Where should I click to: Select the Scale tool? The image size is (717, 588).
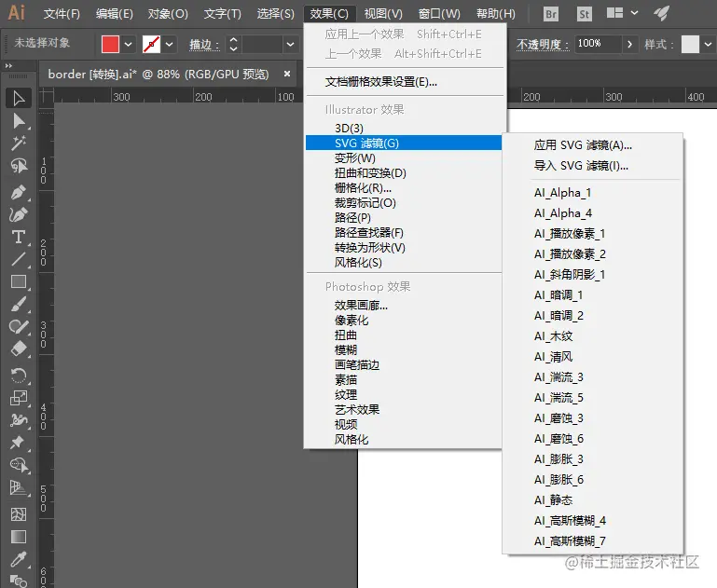coord(19,398)
